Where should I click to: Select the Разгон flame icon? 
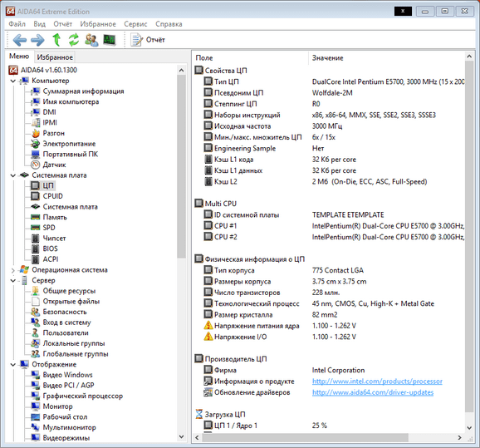click(36, 133)
